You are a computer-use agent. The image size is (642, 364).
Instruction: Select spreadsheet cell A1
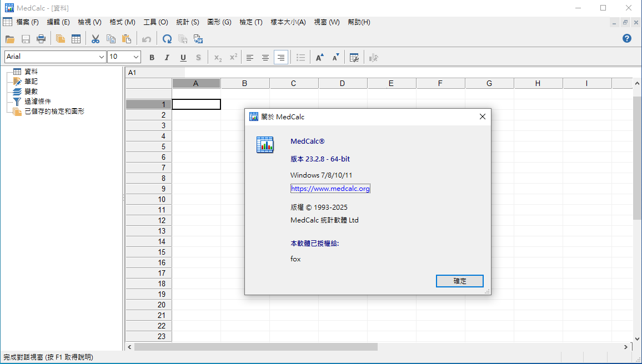[196, 104]
